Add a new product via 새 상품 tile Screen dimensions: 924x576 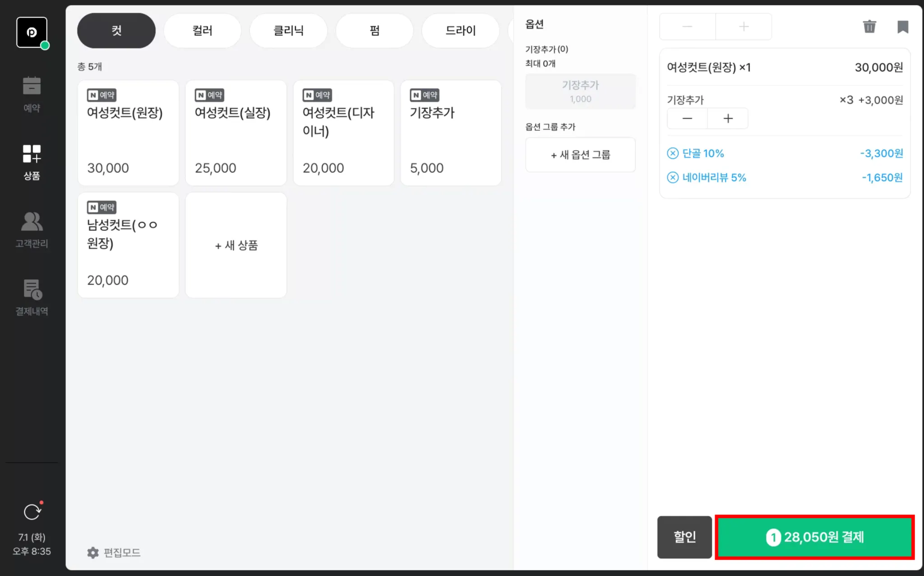tap(236, 245)
